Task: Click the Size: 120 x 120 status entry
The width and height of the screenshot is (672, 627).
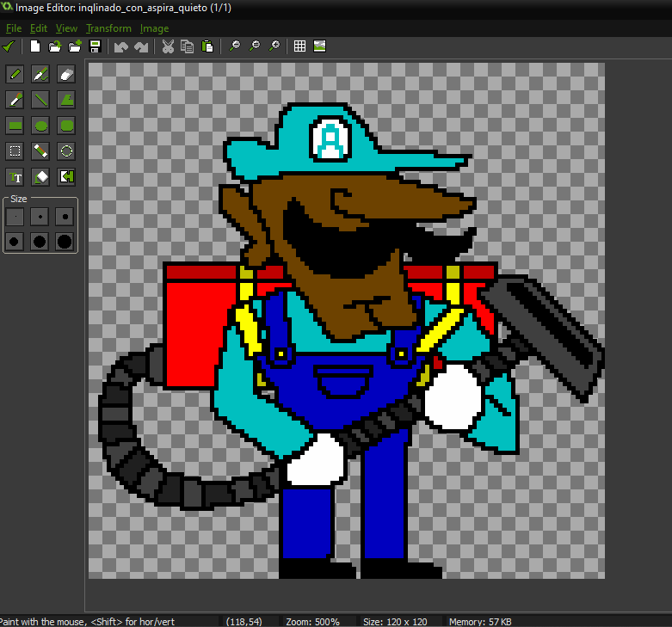Action: (x=395, y=622)
